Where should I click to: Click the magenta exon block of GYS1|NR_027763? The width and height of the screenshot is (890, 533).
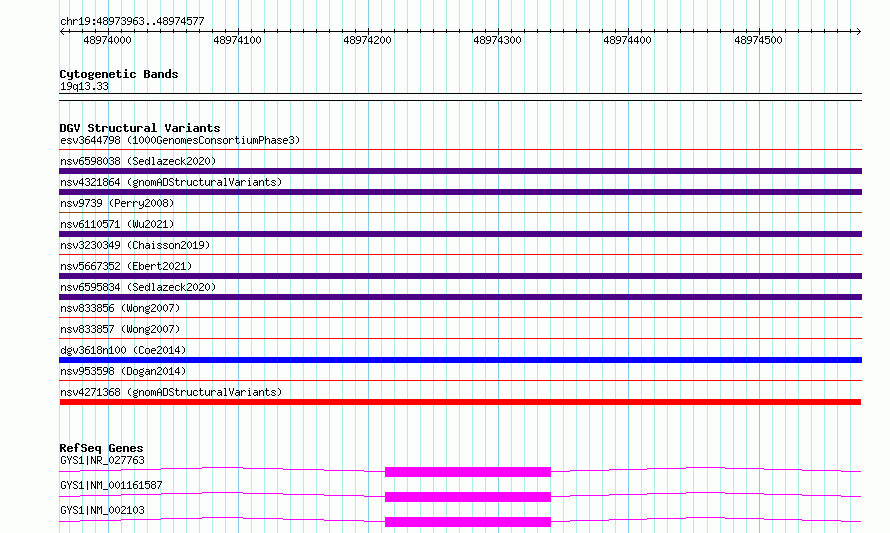point(468,472)
